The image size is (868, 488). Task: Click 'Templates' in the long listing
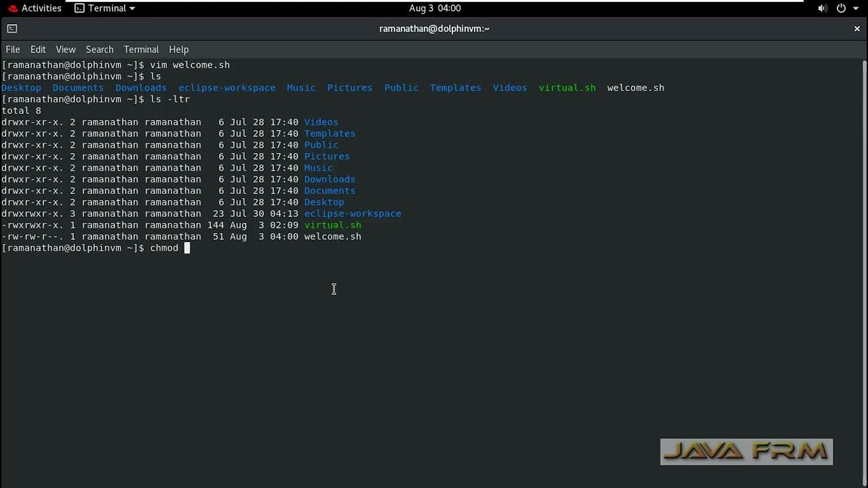330,134
